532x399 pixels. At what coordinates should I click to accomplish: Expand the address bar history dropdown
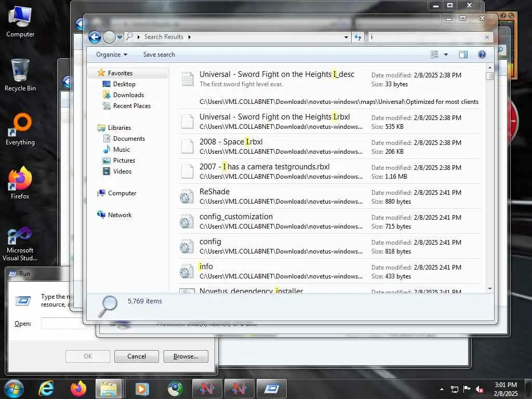click(345, 37)
